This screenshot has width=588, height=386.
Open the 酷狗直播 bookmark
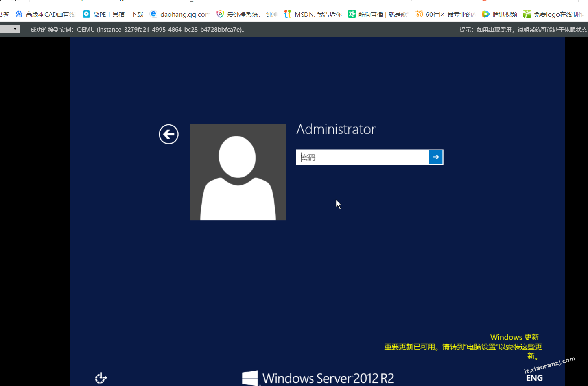click(378, 14)
